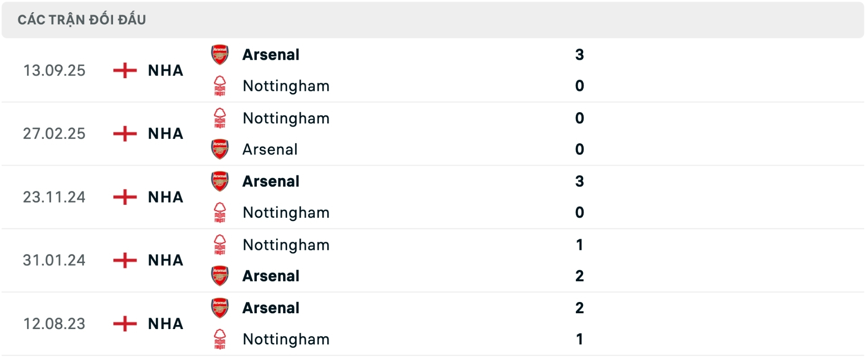Click the Arsenal crest in the 23.11.24 row
The width and height of the screenshot is (868, 358).
tap(220, 181)
